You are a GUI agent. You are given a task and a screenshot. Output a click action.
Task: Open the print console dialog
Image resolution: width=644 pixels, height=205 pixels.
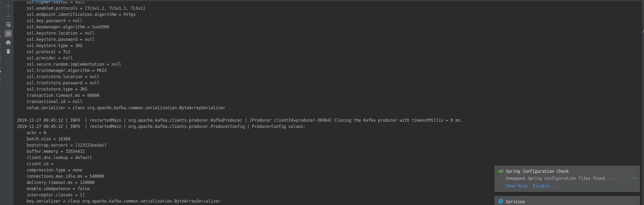point(8,42)
